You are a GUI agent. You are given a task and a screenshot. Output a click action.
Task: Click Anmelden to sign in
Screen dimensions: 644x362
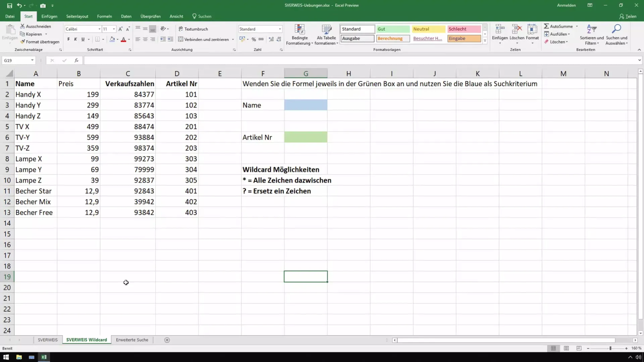click(566, 5)
